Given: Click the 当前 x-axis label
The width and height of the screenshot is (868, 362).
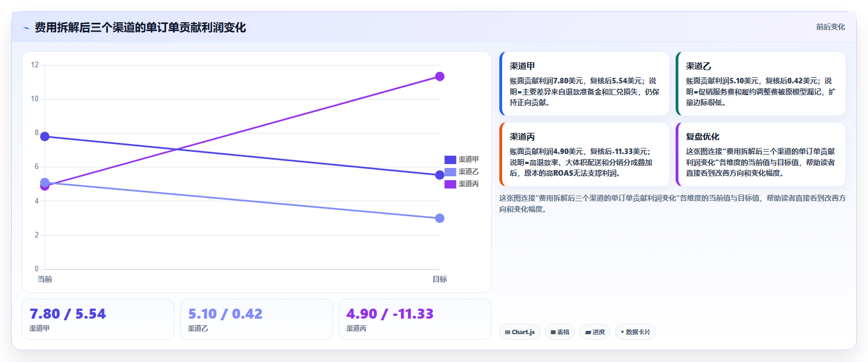Looking at the screenshot, I should pos(44,279).
